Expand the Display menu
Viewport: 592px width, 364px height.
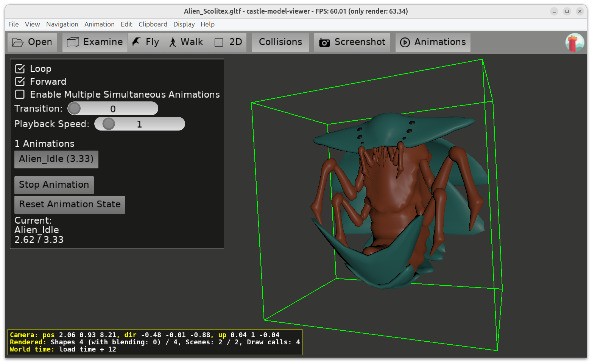(x=184, y=24)
